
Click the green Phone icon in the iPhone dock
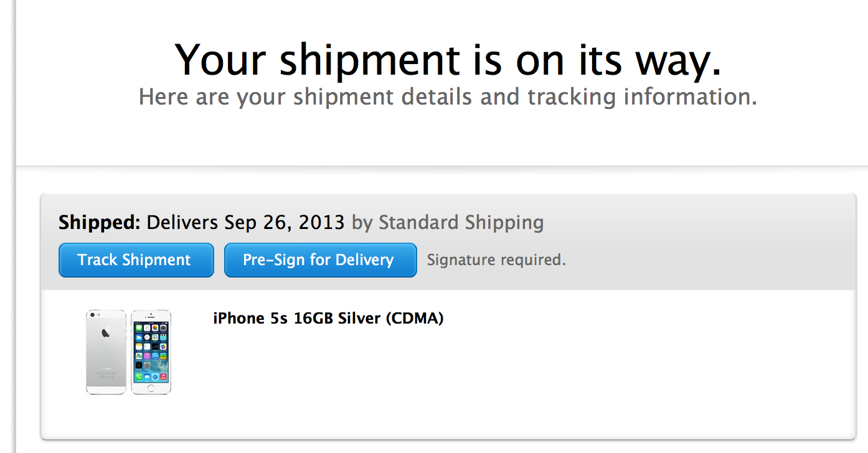[138, 377]
